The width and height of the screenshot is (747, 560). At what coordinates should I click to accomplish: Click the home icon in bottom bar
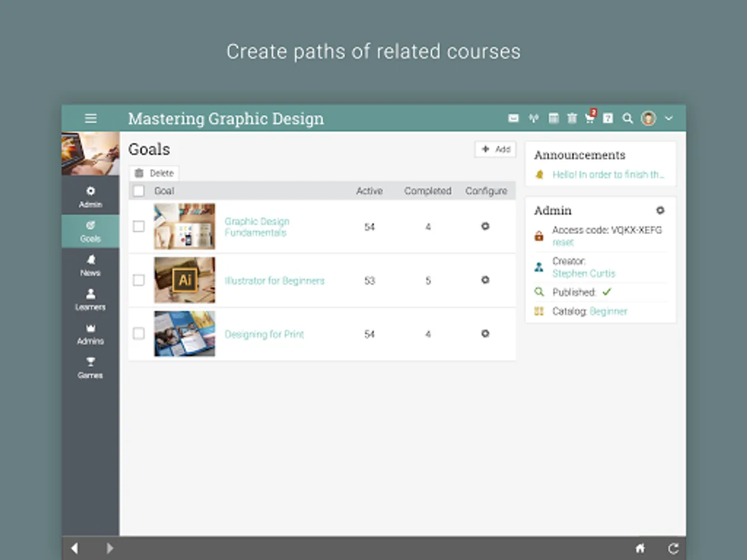coord(640,548)
